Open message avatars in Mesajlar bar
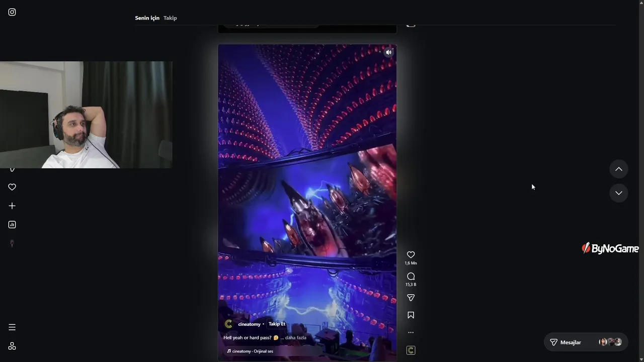This screenshot has height=362, width=644. tap(610, 342)
